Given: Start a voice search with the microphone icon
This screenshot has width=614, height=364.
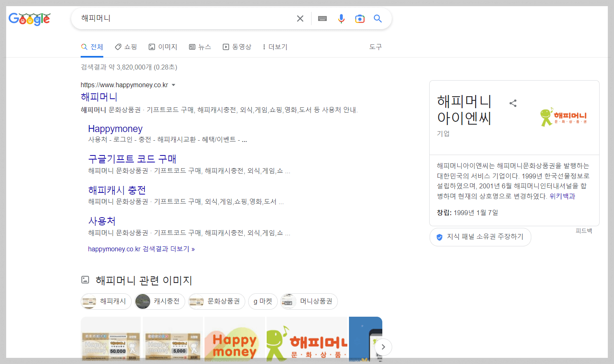Looking at the screenshot, I should [341, 18].
